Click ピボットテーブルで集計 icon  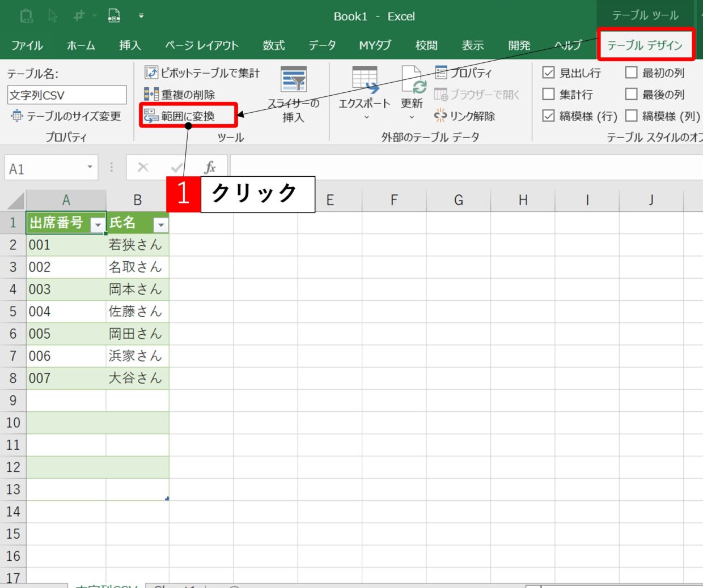[x=151, y=73]
